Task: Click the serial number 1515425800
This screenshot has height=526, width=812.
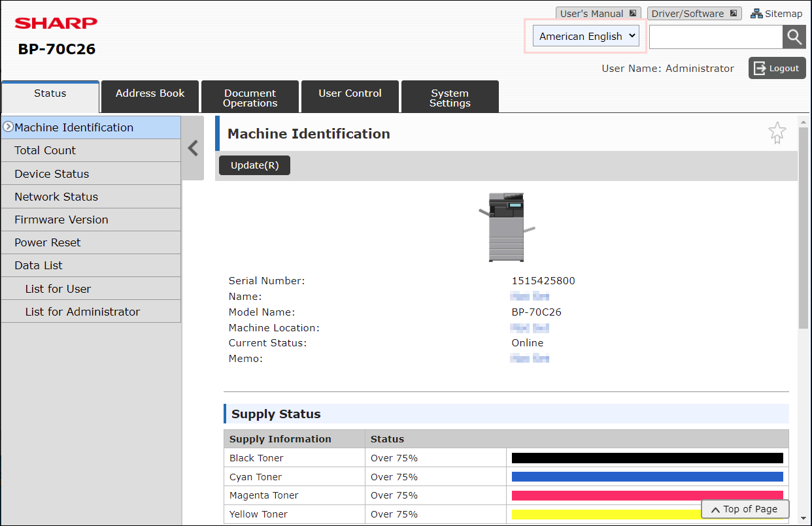Action: click(x=543, y=281)
